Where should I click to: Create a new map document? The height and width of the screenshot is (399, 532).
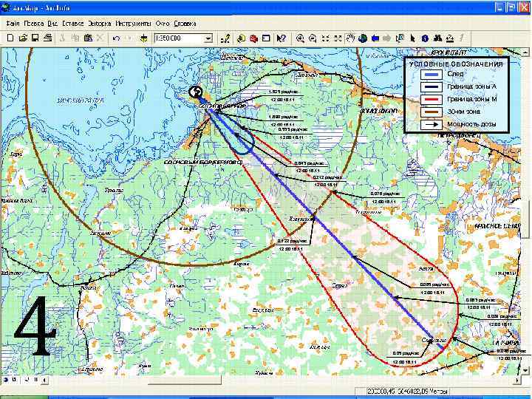tap(10, 38)
